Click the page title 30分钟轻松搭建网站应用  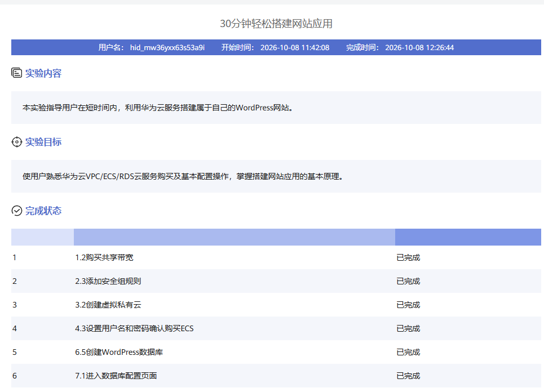point(276,24)
